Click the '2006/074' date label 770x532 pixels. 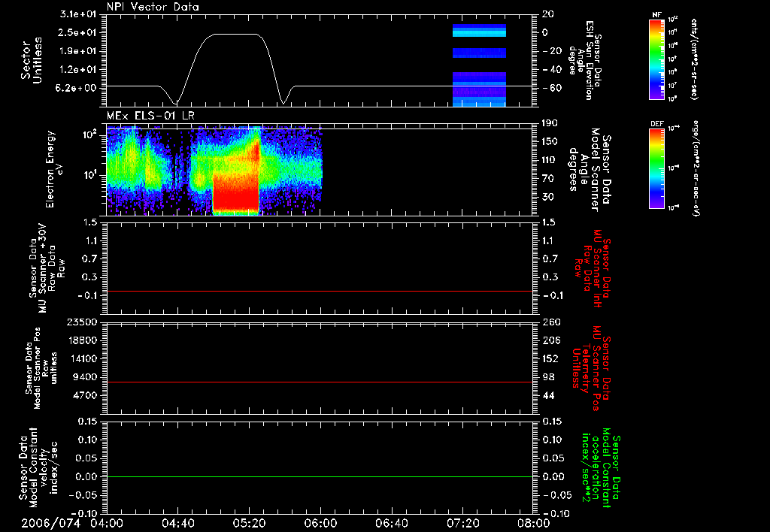click(x=50, y=523)
